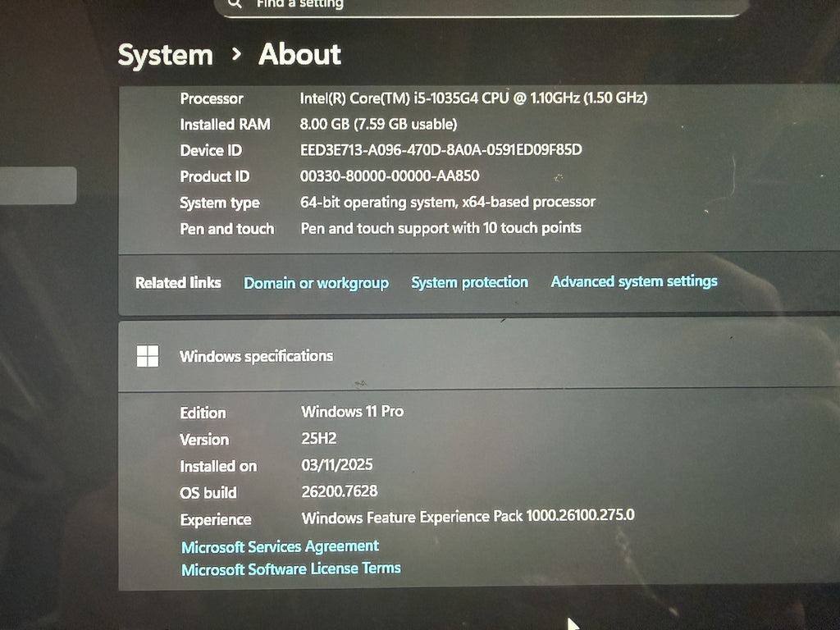This screenshot has height=630, width=840.
Task: Click the Installed RAM label
Action: coord(225,125)
